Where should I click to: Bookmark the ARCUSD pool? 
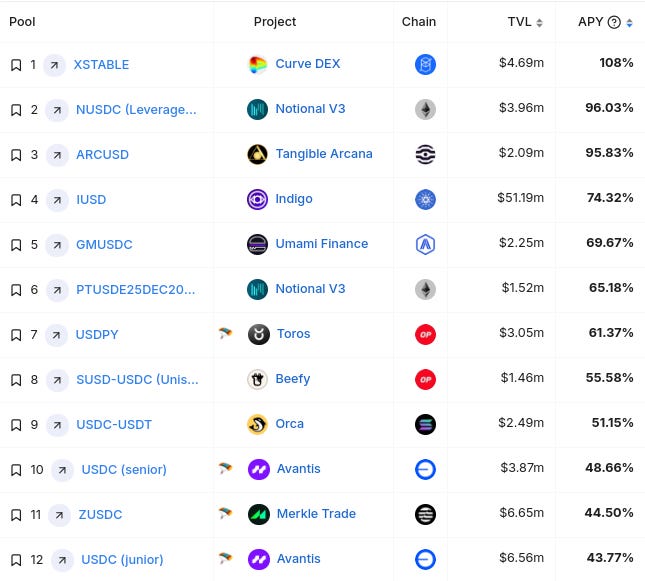pyautogui.click(x=16, y=155)
